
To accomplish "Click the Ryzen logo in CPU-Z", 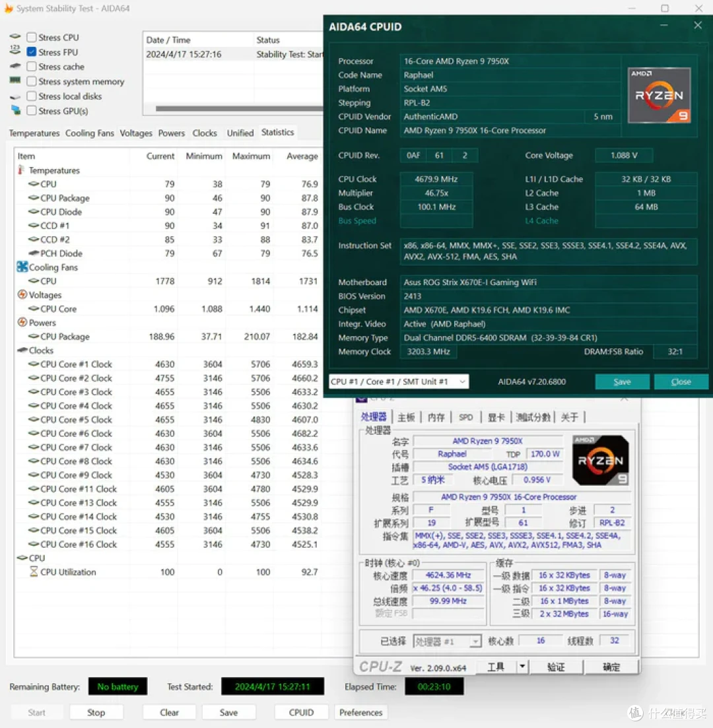I will point(600,460).
